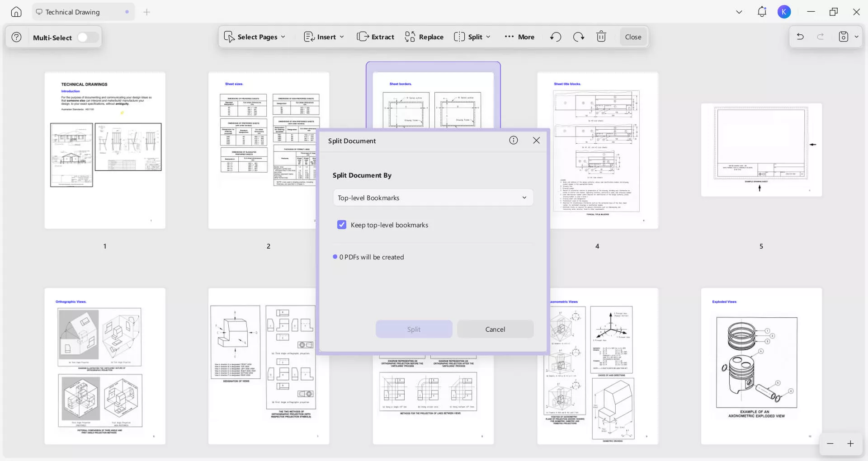Image resolution: width=868 pixels, height=461 pixels.
Task: Click the Extract button
Action: coord(376,37)
